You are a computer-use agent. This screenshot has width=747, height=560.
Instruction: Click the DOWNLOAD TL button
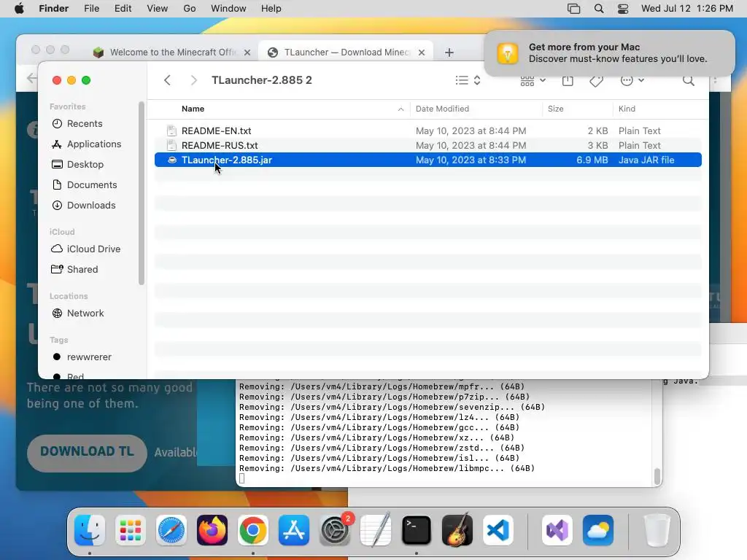click(87, 452)
